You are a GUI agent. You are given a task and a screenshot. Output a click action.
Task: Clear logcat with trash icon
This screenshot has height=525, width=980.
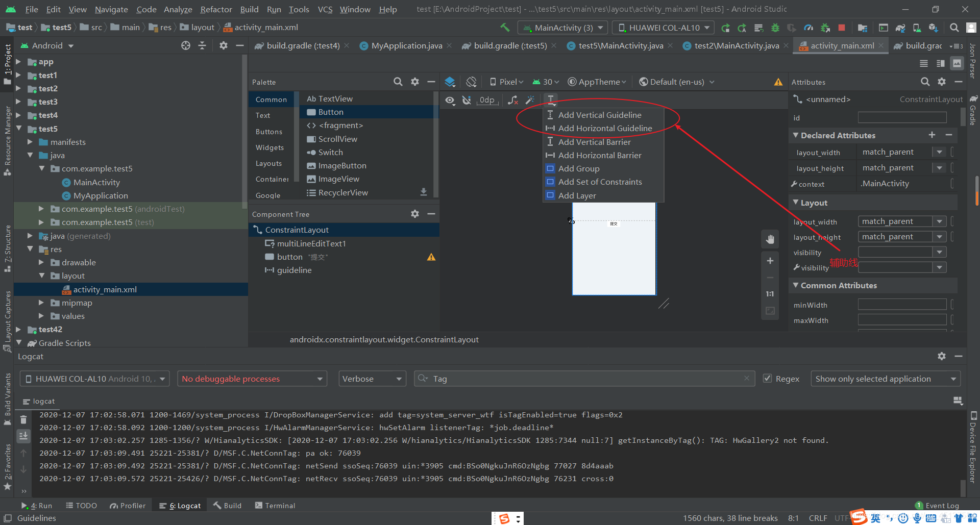[23, 420]
